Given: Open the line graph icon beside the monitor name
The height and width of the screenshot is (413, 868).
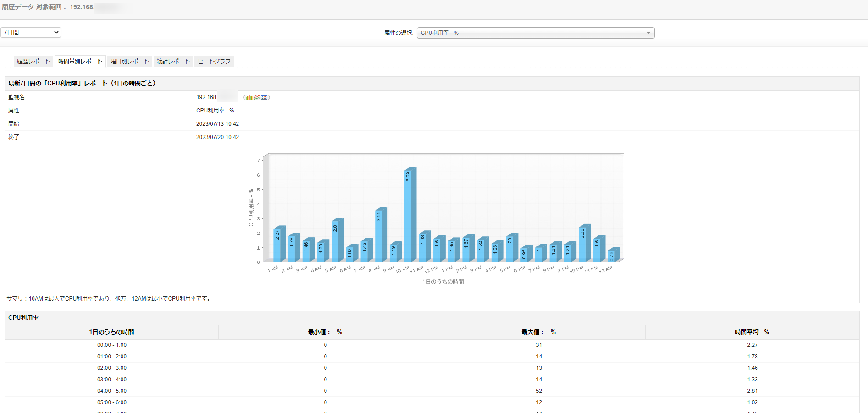Looking at the screenshot, I should coord(257,97).
